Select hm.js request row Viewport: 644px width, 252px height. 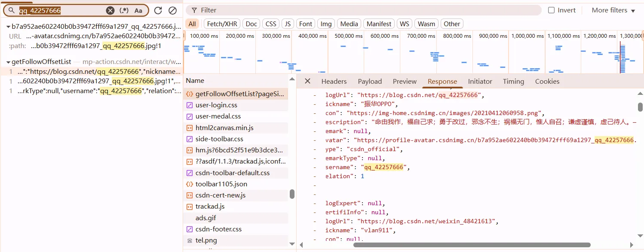(236, 150)
